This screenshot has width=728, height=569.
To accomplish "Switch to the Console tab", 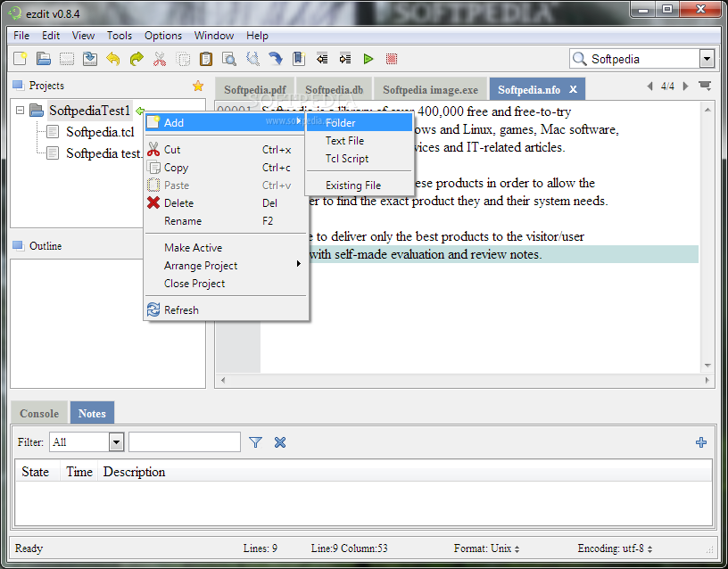I will 39,413.
